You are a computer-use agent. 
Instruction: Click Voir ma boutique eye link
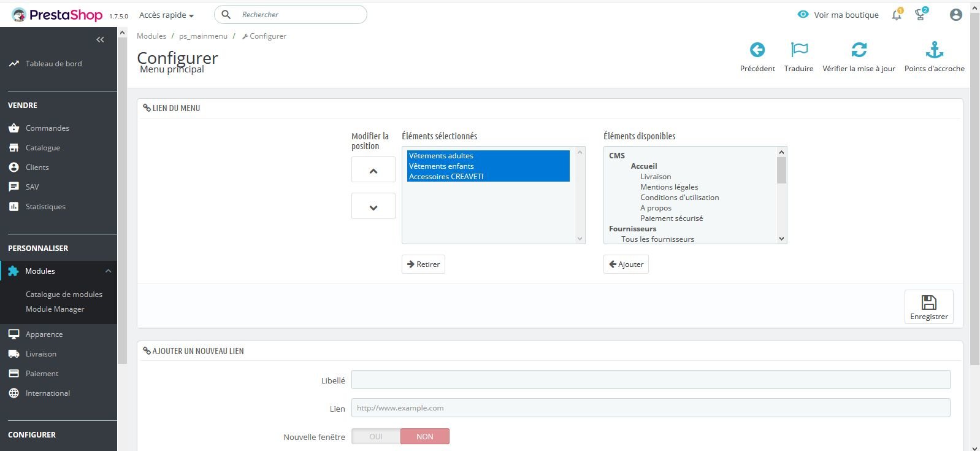[838, 15]
